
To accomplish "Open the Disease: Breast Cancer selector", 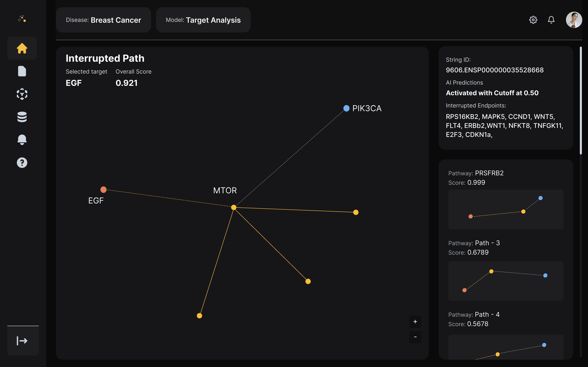I will click(103, 20).
